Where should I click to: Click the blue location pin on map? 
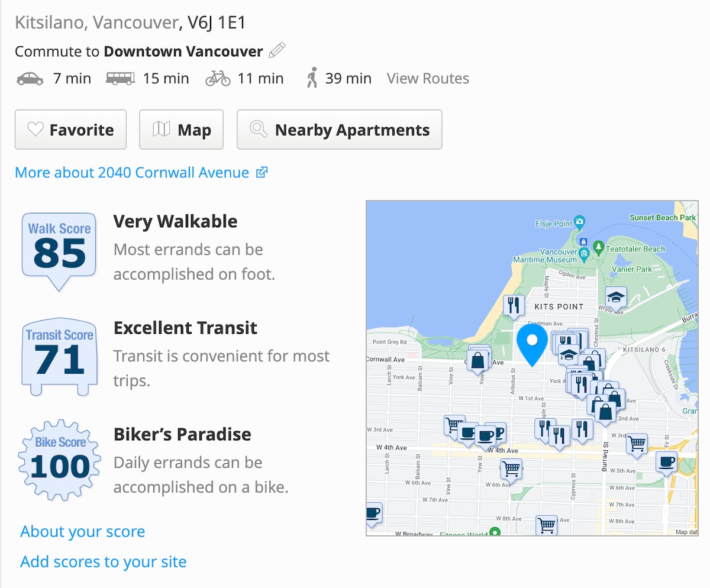pyautogui.click(x=532, y=345)
